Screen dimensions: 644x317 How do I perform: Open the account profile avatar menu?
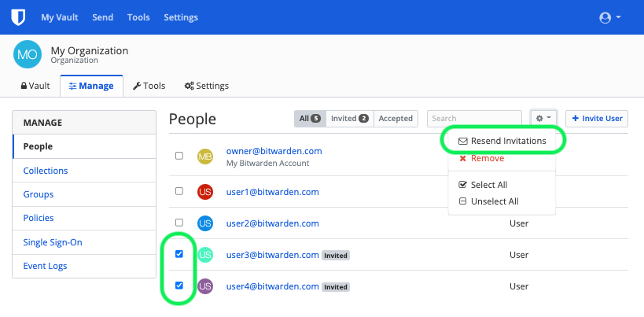(x=610, y=17)
